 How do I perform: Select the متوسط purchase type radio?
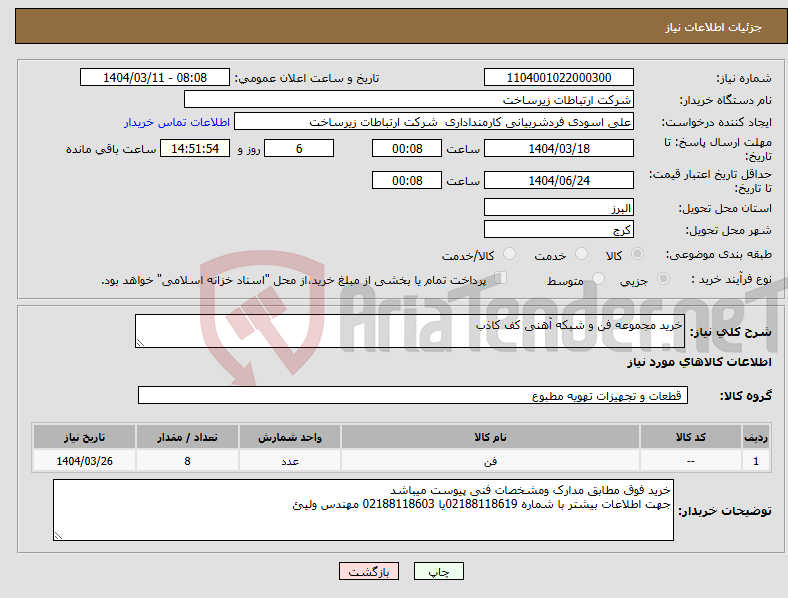[599, 279]
